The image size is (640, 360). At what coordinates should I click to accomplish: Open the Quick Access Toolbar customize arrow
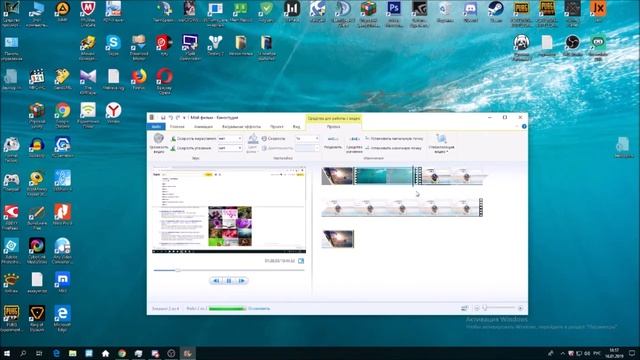(x=184, y=118)
